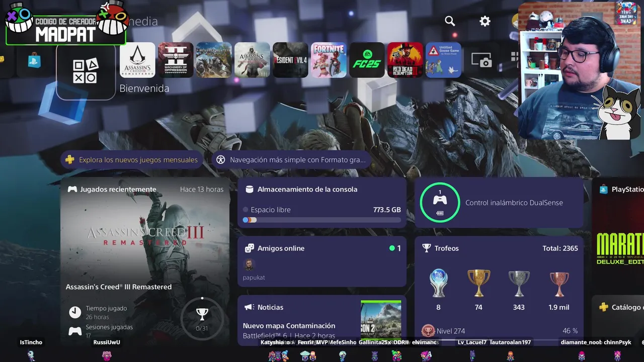Launch the Fortnite game tile
The image size is (644, 362).
[329, 60]
